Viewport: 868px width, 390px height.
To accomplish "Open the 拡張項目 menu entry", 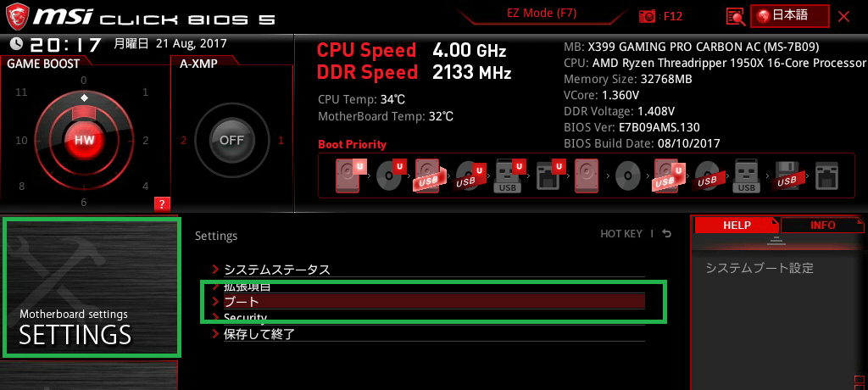I will [428, 287].
